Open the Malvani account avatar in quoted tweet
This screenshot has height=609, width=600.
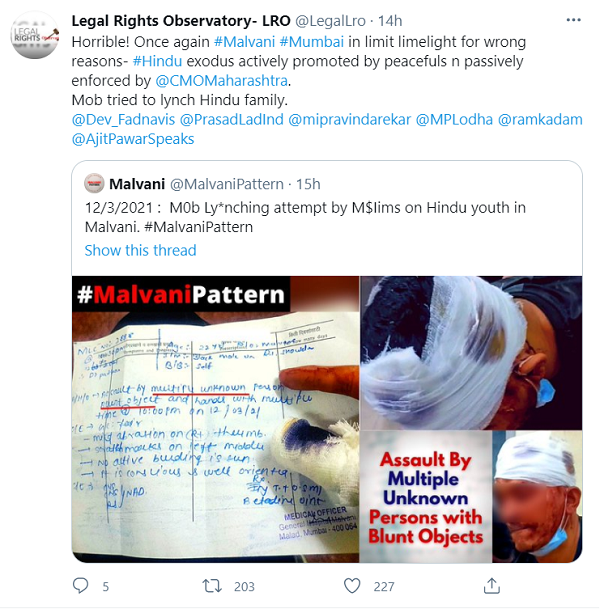pyautogui.click(x=94, y=183)
